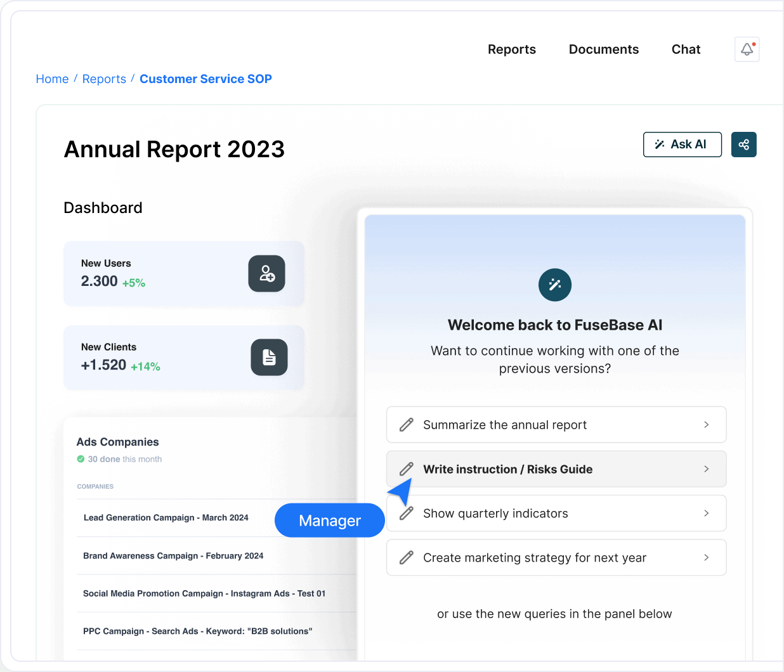The height and width of the screenshot is (672, 784).
Task: Expand chevron on Show quarterly indicators
Action: coord(707,514)
